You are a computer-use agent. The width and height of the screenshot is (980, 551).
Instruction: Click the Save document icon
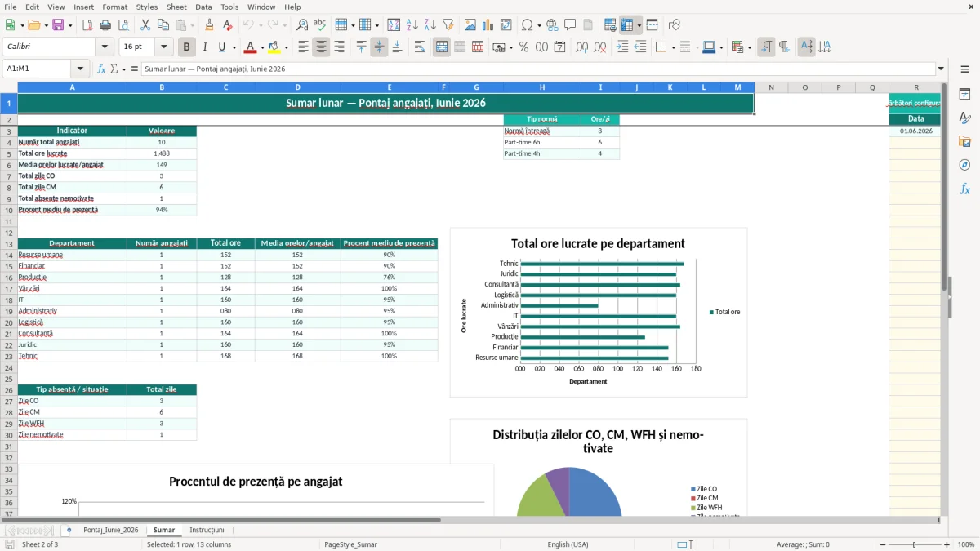pos(58,25)
